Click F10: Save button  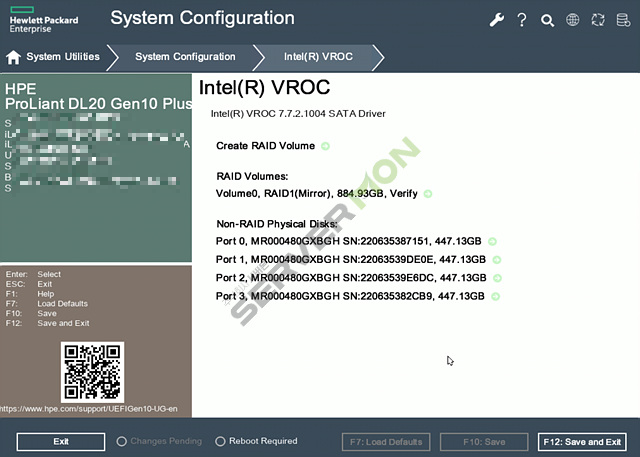coord(484,442)
